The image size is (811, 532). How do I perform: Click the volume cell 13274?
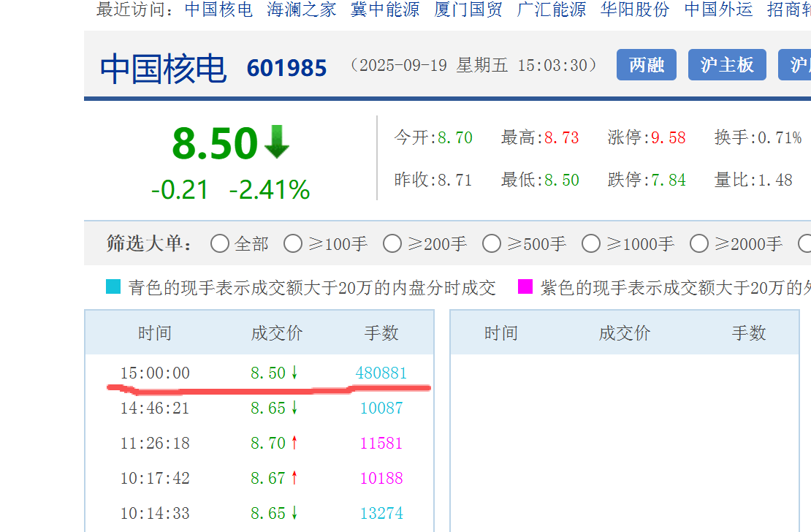tap(381, 514)
